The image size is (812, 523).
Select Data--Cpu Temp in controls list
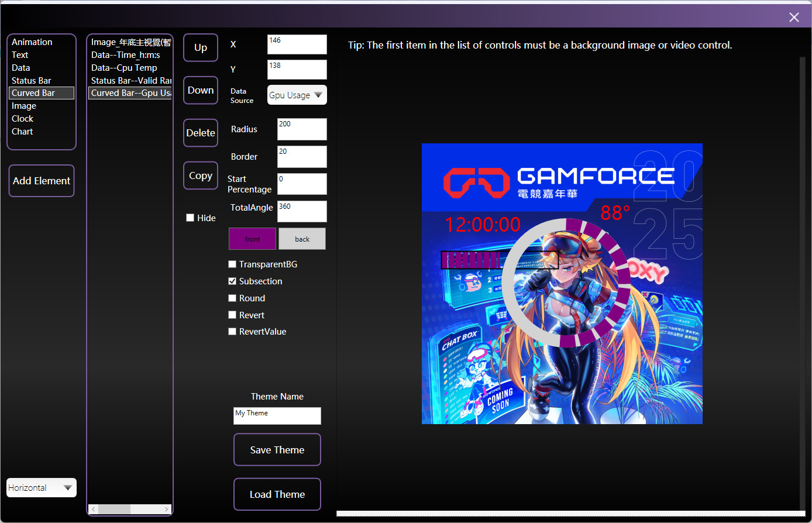tap(124, 68)
